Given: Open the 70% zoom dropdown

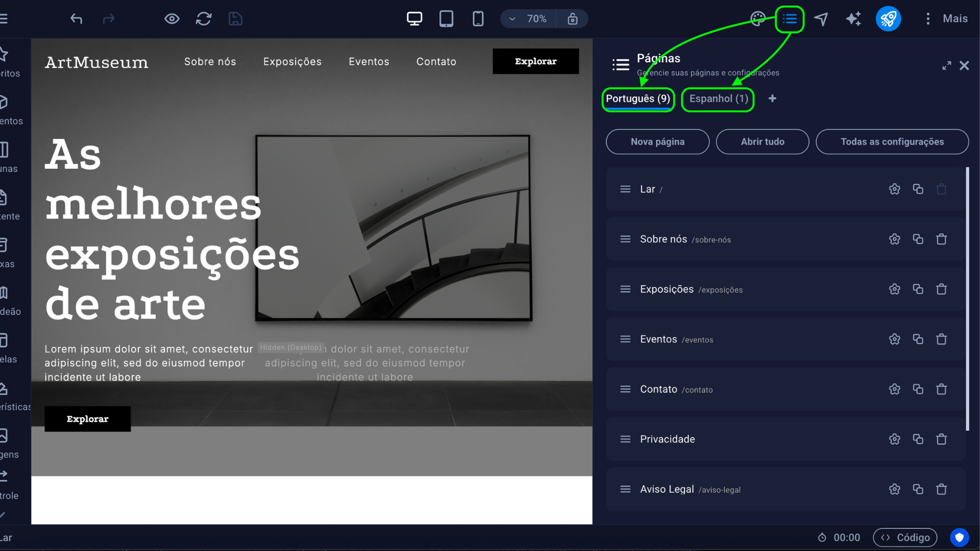Looking at the screenshot, I should coord(528,19).
